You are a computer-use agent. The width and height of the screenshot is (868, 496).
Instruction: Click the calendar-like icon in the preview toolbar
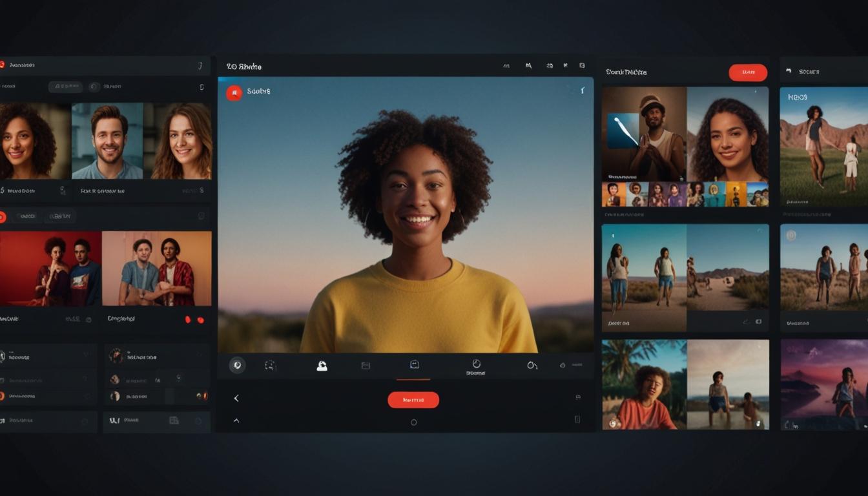click(366, 366)
